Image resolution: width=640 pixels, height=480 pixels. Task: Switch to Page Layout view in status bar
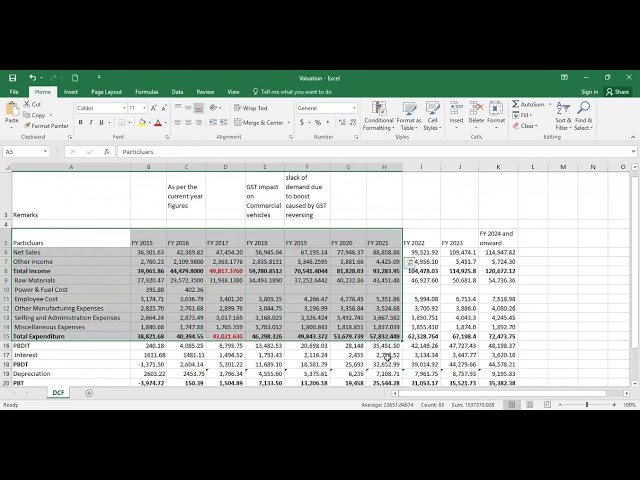529,405
